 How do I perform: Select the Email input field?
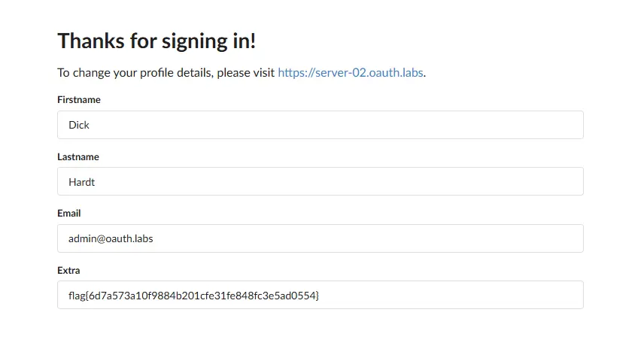click(x=320, y=238)
